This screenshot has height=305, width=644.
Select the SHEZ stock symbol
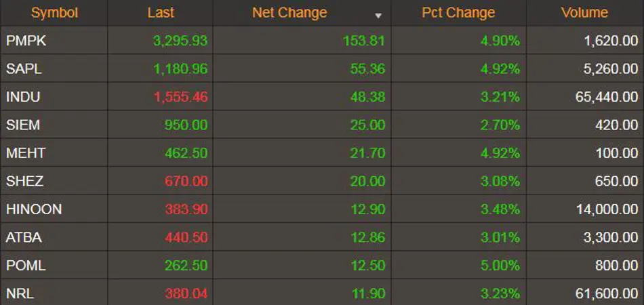click(x=24, y=181)
